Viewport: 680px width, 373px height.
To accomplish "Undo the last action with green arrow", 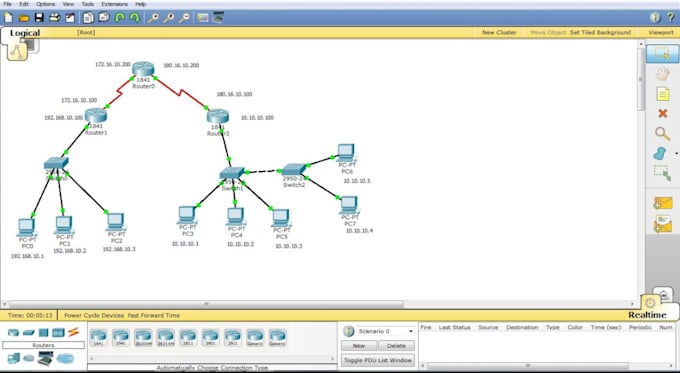I will pos(120,18).
